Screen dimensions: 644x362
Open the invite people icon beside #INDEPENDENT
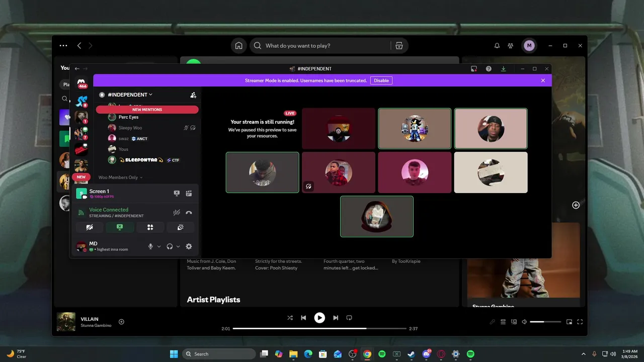(x=193, y=95)
